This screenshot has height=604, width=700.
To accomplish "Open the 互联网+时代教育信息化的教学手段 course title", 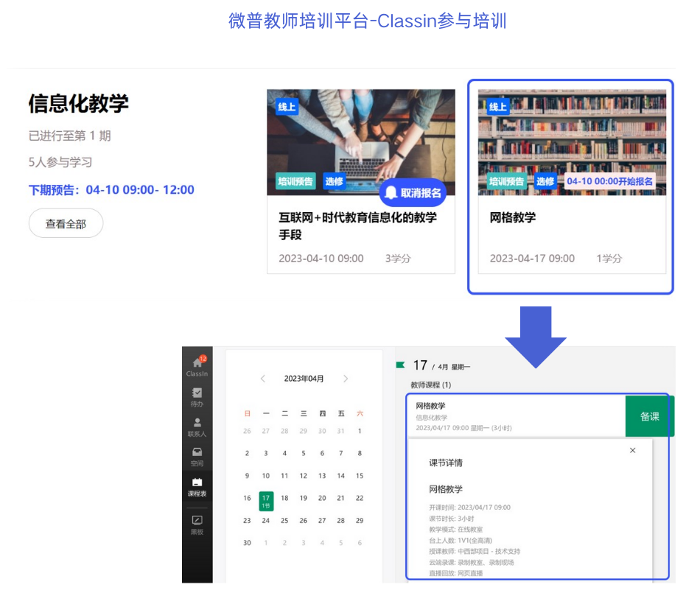I will click(x=357, y=226).
